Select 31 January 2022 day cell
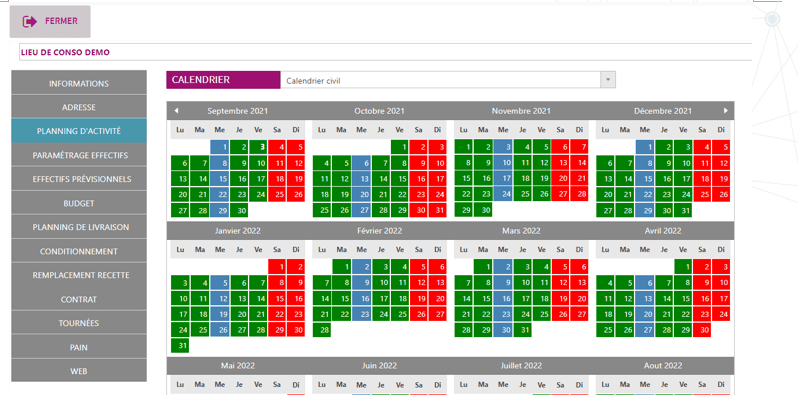The width and height of the screenshot is (798, 406). coord(180,346)
